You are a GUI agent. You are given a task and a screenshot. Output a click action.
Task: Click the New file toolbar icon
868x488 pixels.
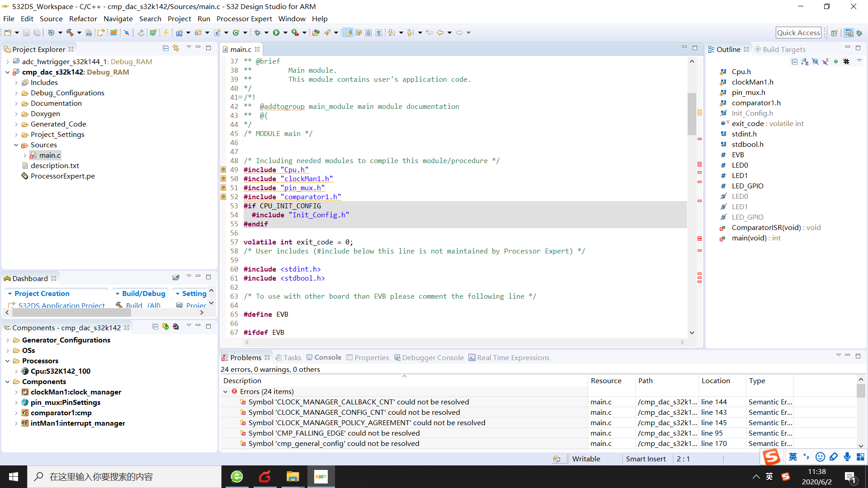point(8,33)
